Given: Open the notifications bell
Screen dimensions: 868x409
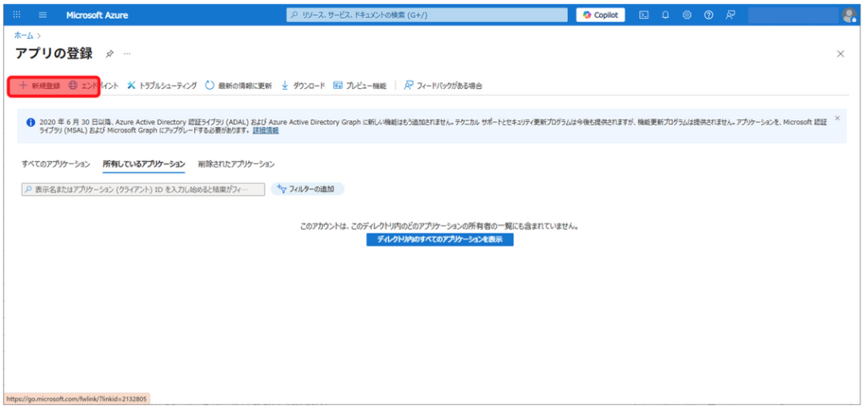Looking at the screenshot, I should point(665,14).
